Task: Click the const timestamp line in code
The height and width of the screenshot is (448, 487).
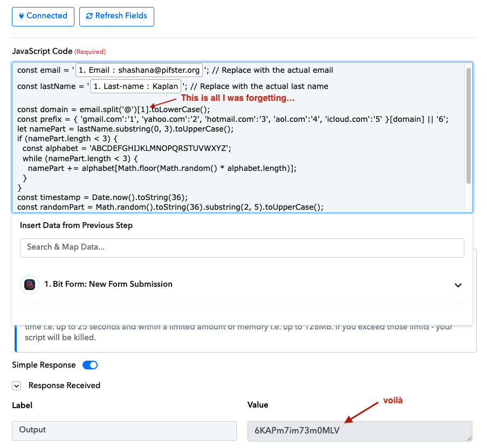Action: pos(108,197)
